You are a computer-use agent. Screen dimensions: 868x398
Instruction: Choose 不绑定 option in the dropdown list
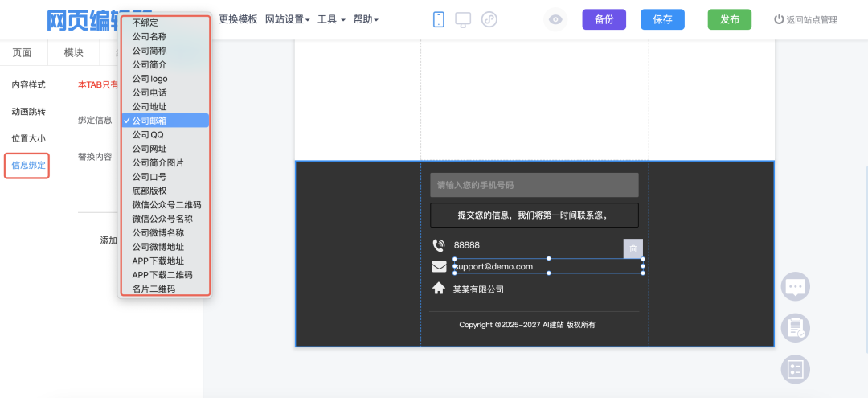point(145,23)
